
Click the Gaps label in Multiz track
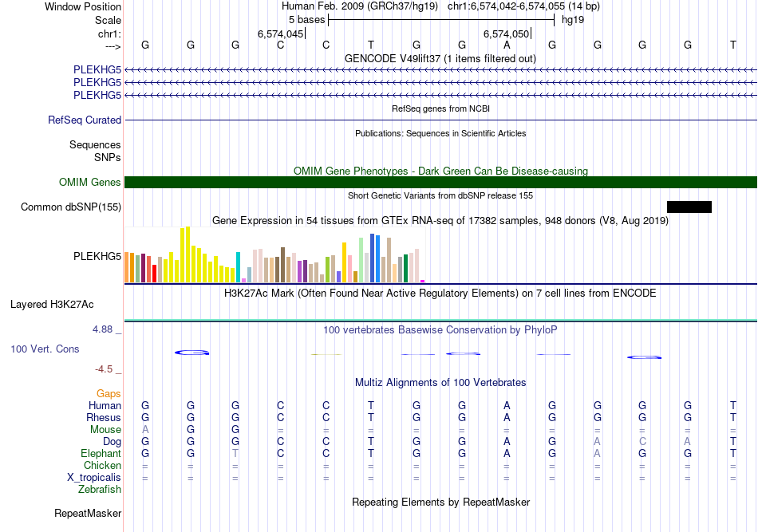(109, 394)
